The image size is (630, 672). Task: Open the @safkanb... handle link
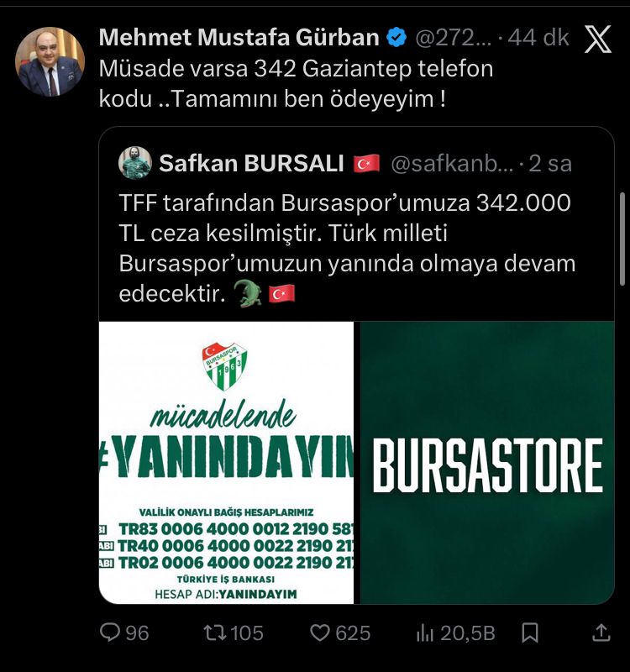click(452, 163)
